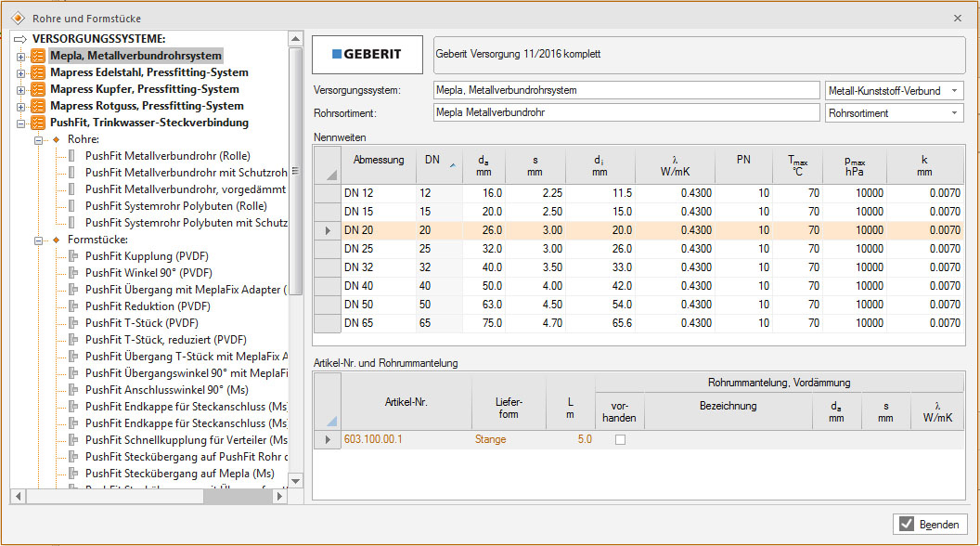
Task: Click the Mapress Kupfer catalog icon
Action: [37, 89]
